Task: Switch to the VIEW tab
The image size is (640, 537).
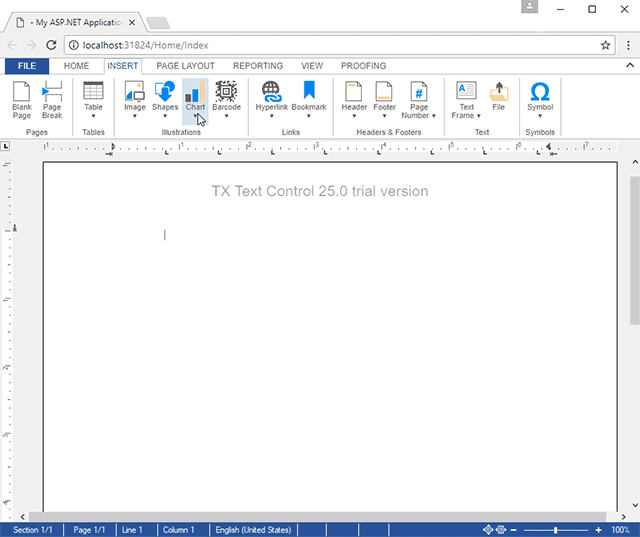Action: pos(312,66)
